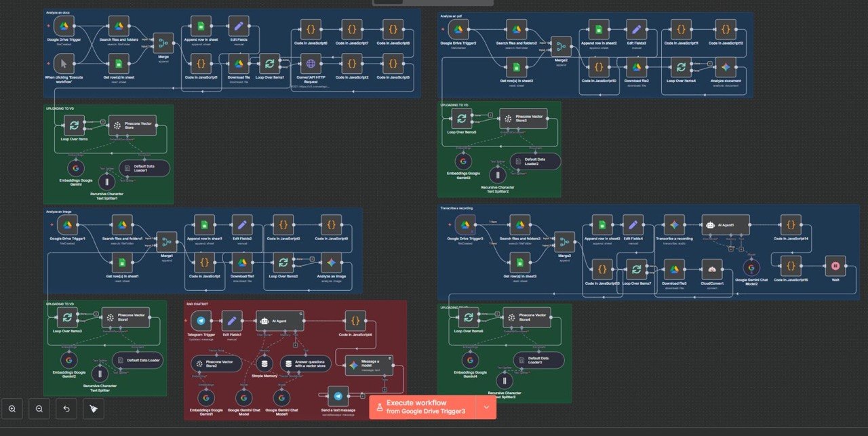Open the Analyze document Gemini node
Screen dimensions: 868x436
726,66
